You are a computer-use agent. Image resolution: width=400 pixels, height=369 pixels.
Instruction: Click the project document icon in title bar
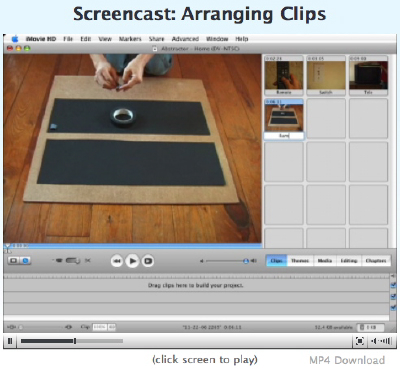coord(155,49)
